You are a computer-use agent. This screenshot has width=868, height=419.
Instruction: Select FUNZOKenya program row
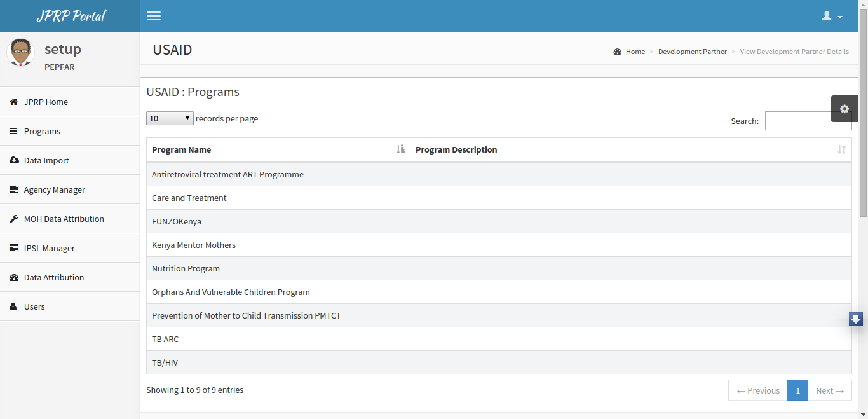(499, 221)
